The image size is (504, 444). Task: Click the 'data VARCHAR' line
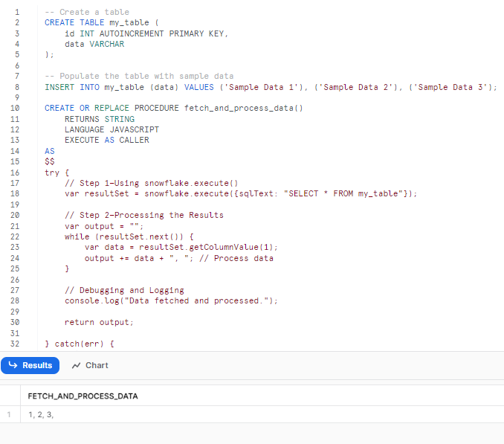click(x=94, y=44)
